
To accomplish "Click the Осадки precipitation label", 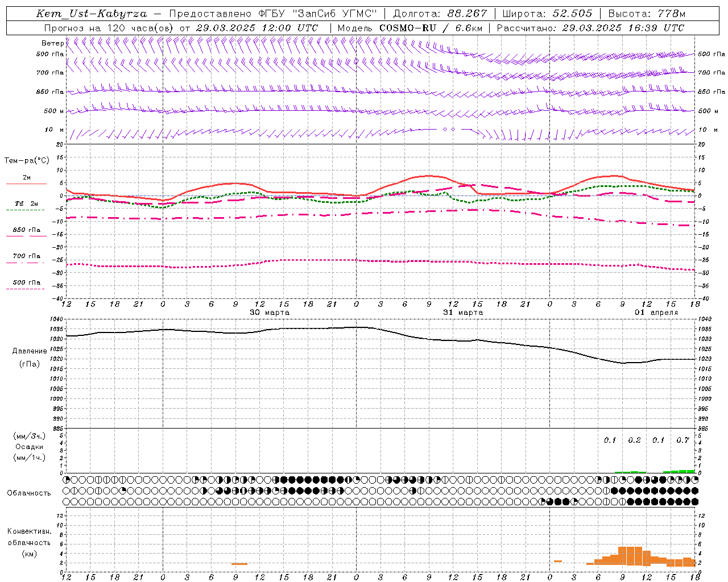I will pyautogui.click(x=30, y=447).
